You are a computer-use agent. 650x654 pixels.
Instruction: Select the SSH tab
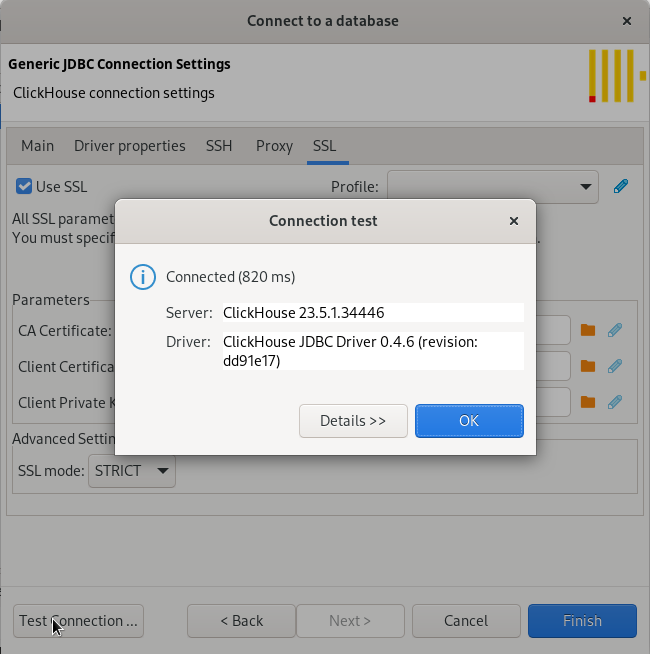tap(219, 146)
